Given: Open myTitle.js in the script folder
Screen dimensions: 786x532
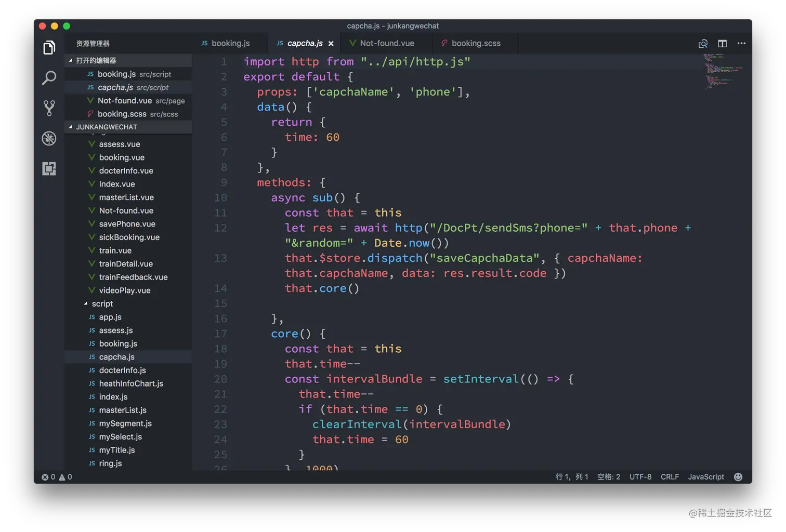Looking at the screenshot, I should click(x=128, y=450).
